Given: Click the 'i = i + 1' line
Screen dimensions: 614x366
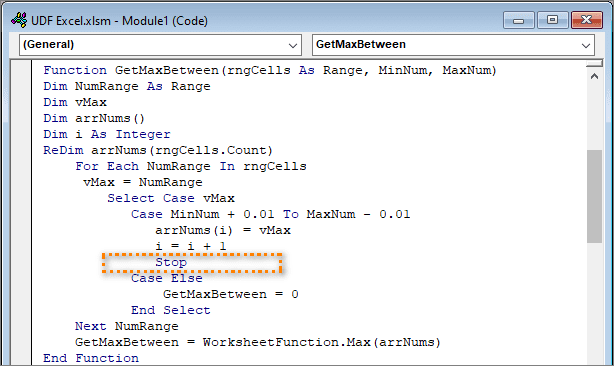Looking at the screenshot, I should coord(191,246).
